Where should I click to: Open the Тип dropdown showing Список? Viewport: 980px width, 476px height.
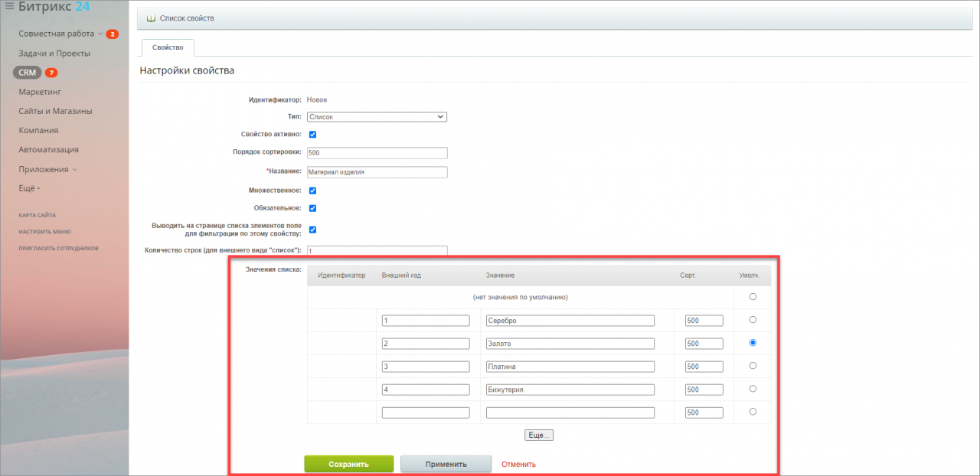point(377,117)
